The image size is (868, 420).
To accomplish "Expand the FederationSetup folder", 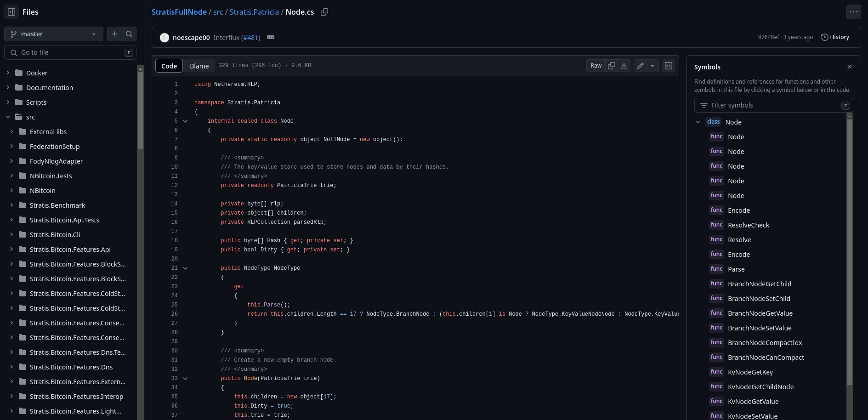I will [11, 146].
